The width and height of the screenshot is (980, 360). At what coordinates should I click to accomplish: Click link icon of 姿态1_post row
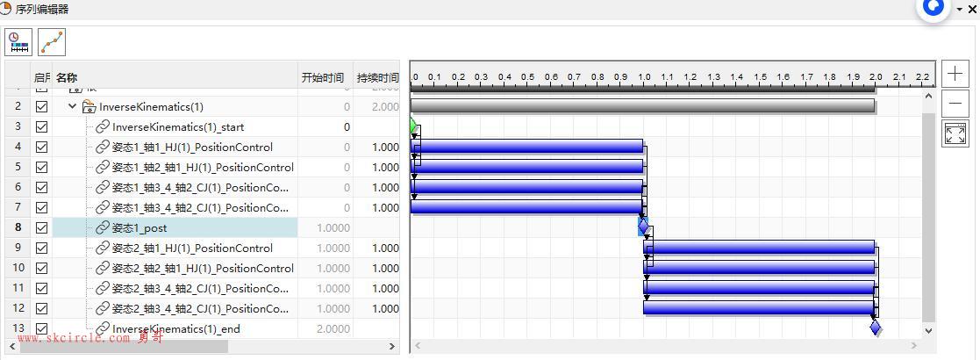click(103, 227)
